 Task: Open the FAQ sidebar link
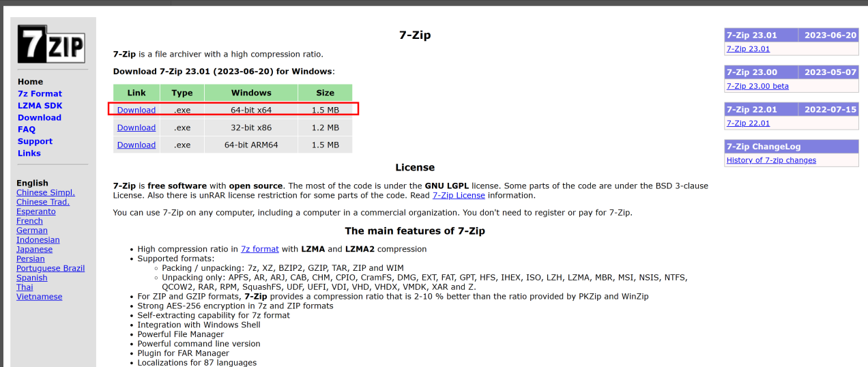[x=27, y=130]
